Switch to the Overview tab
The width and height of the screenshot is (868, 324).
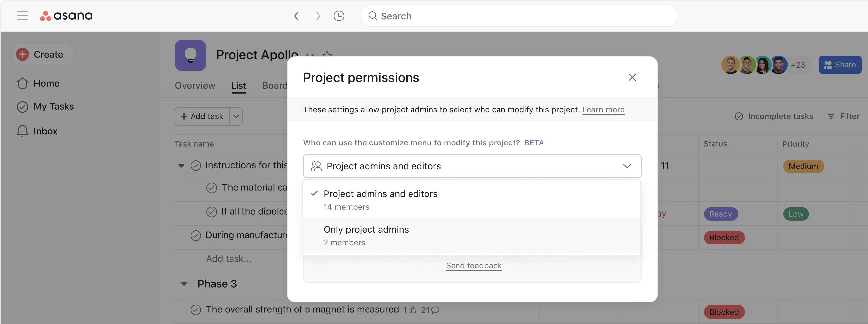click(x=195, y=85)
